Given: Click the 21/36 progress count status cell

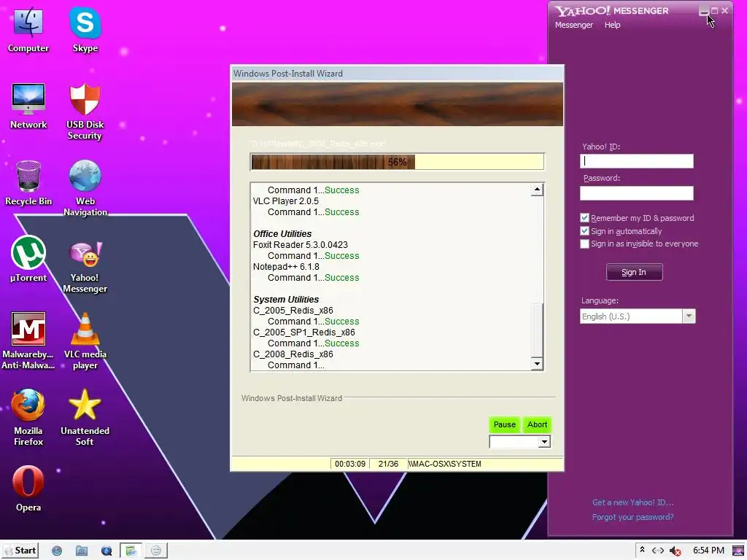Looking at the screenshot, I should click(x=388, y=464).
